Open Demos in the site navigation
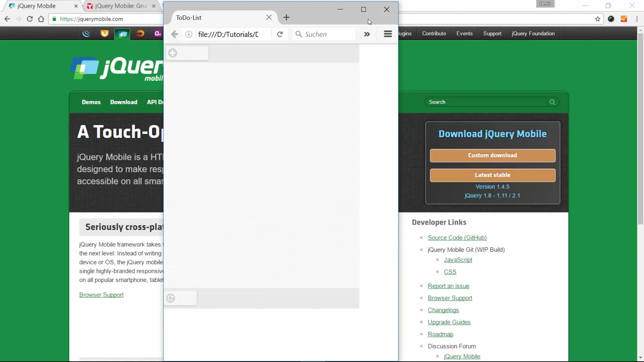Screen dimensions: 644x362 coord(91,102)
